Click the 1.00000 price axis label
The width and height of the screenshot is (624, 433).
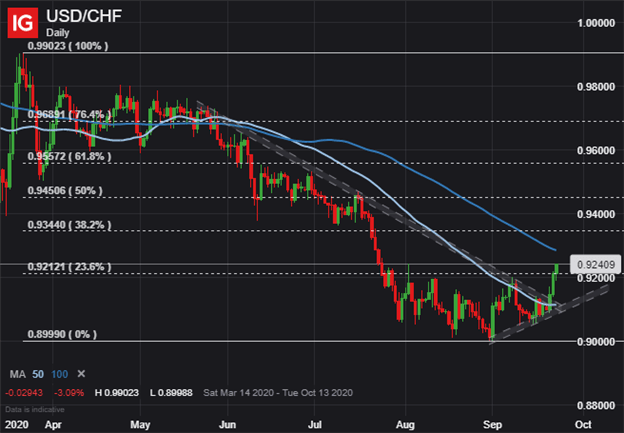click(596, 23)
